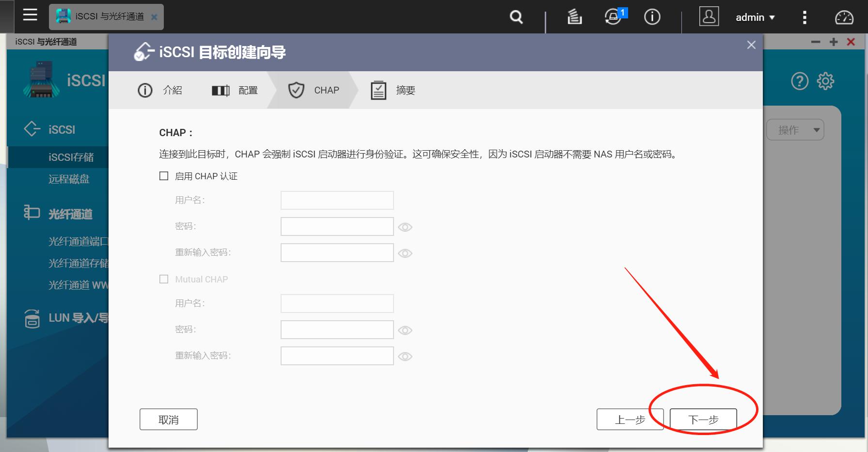Enable the 启用 CHAP 认证 checkbox
The height and width of the screenshot is (452, 868).
pyautogui.click(x=164, y=176)
